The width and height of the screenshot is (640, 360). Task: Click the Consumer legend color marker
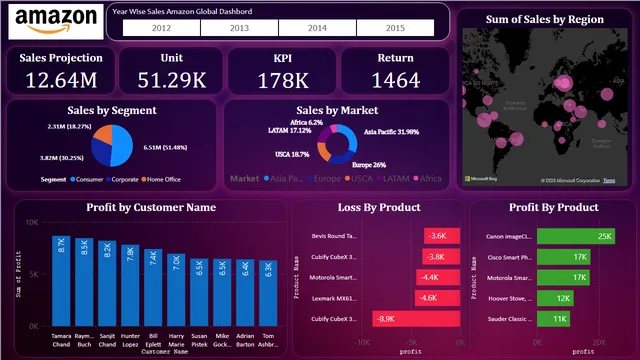73,179
